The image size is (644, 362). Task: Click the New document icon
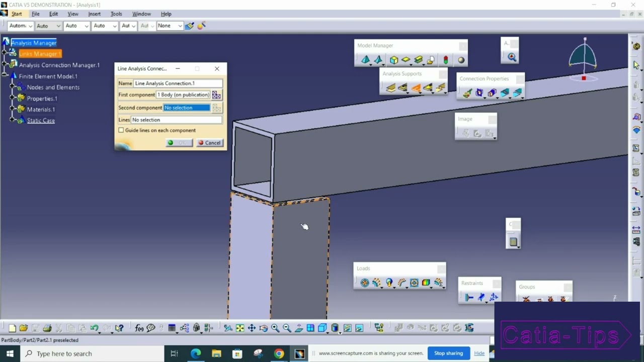(12, 328)
